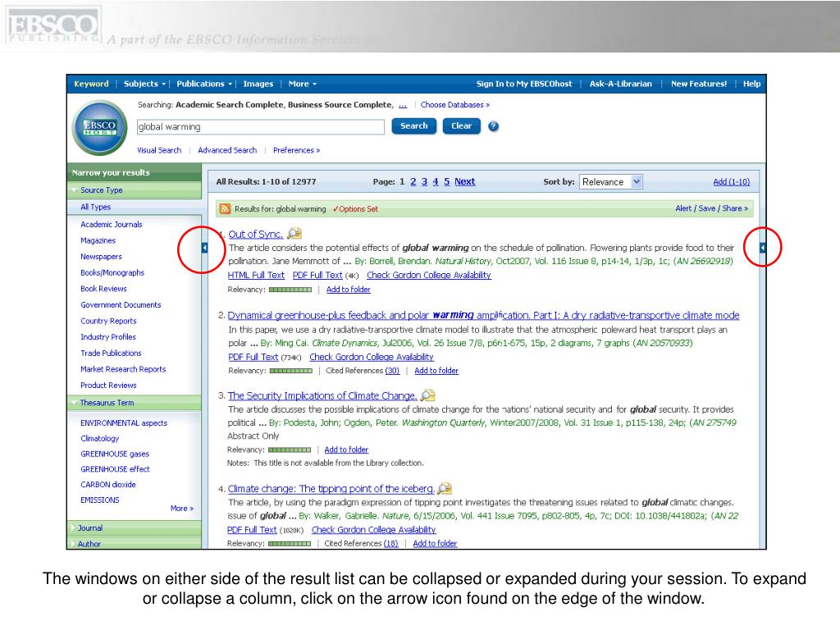This screenshot has width=840, height=630.
Task: Collapse the right column arrow icon
Action: coord(763,248)
